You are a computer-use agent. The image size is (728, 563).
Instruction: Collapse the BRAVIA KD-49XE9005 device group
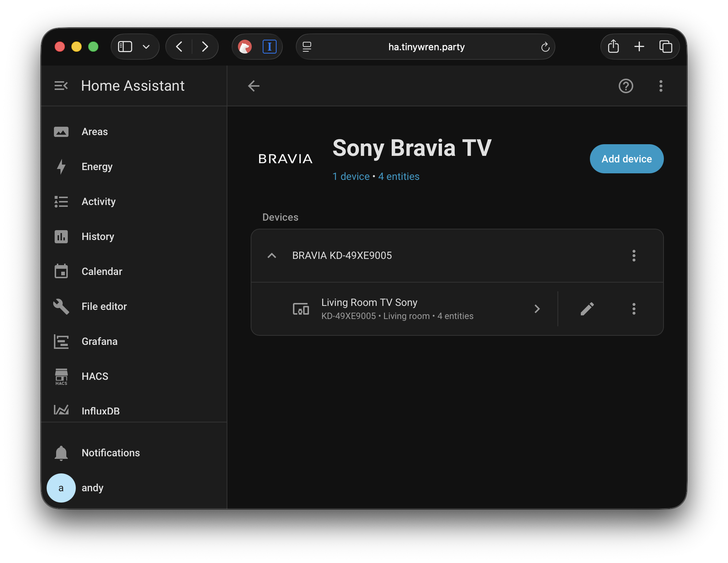click(272, 255)
